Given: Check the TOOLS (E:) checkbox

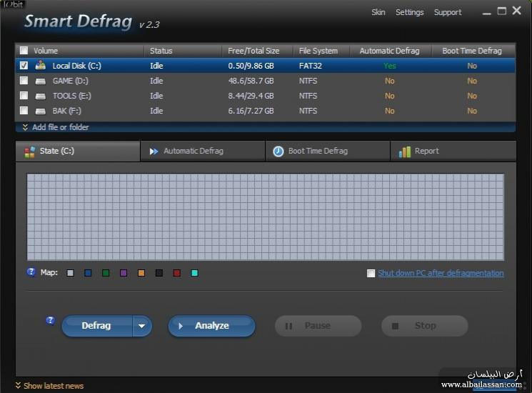Looking at the screenshot, I should click(x=24, y=95).
